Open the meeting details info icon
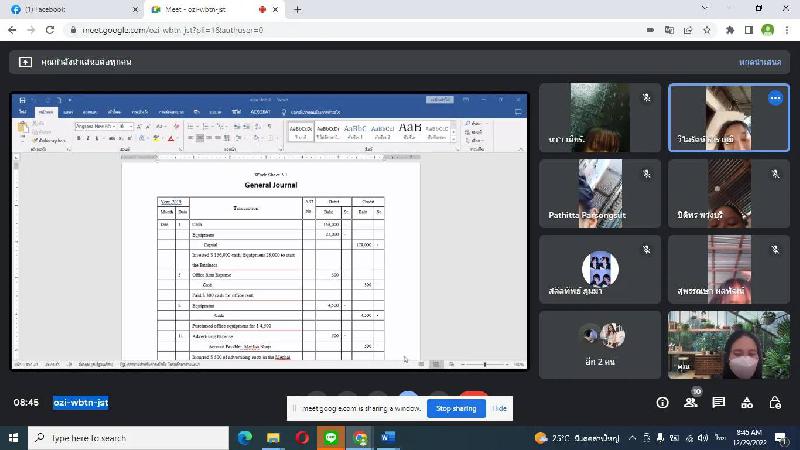800x450 pixels. click(662, 402)
